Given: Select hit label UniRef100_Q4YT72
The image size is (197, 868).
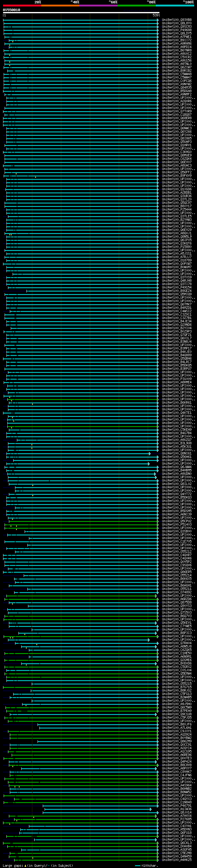Looking at the screenshot, I should click(x=177, y=494).
